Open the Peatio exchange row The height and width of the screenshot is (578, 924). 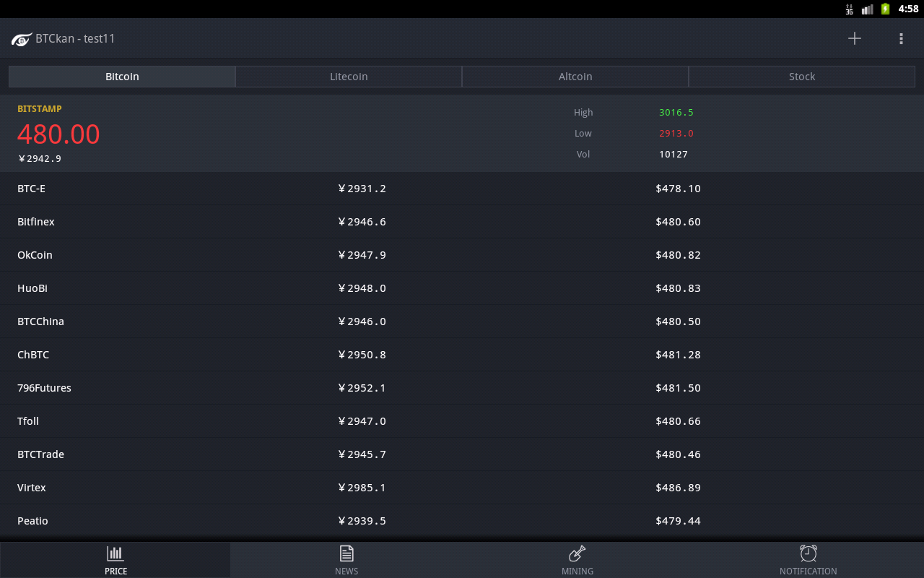click(462, 521)
